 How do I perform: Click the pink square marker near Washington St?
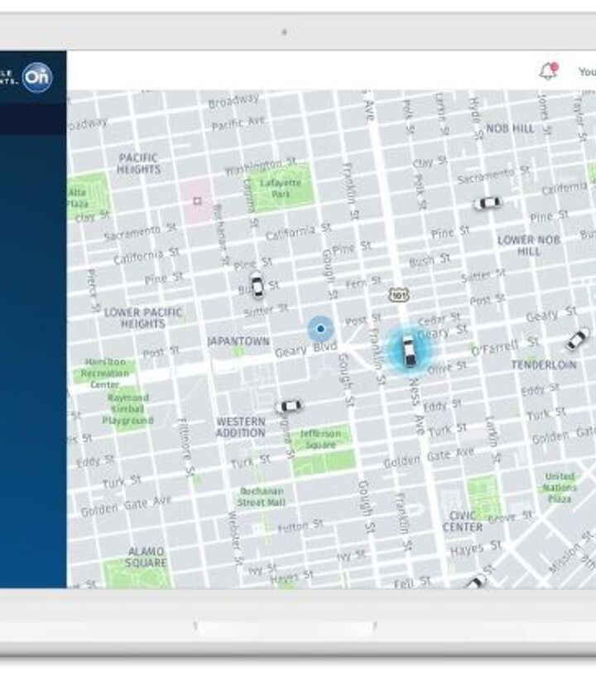tap(197, 200)
